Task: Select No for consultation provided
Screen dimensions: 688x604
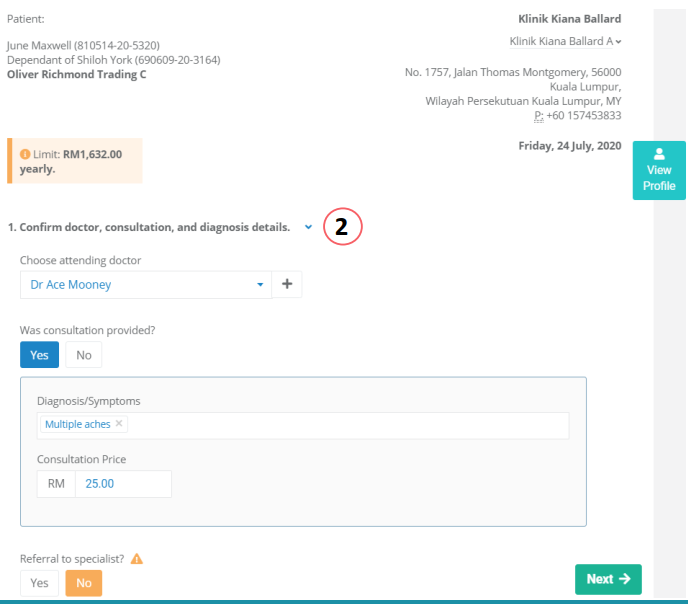Action: point(83,355)
